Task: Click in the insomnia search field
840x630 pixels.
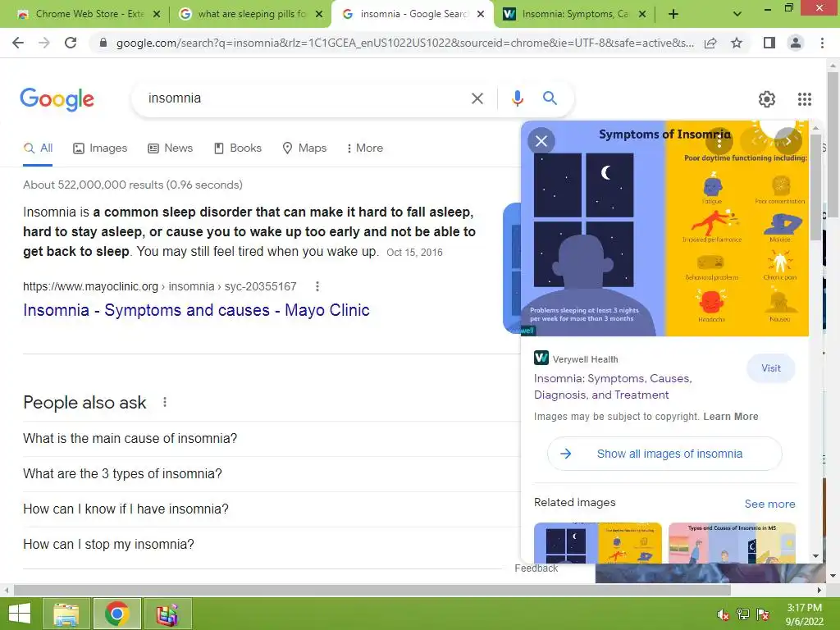Action: tap(305, 98)
